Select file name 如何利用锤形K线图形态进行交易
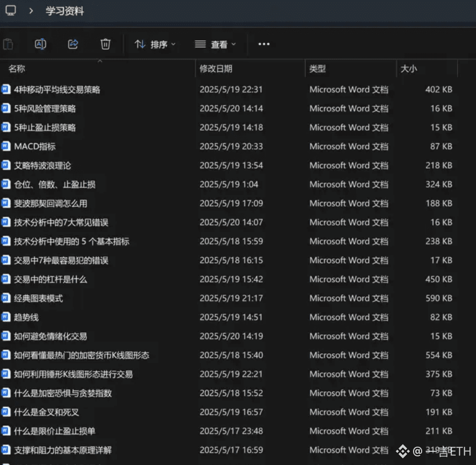The width and height of the screenshot is (476, 465). pyautogui.click(x=74, y=374)
